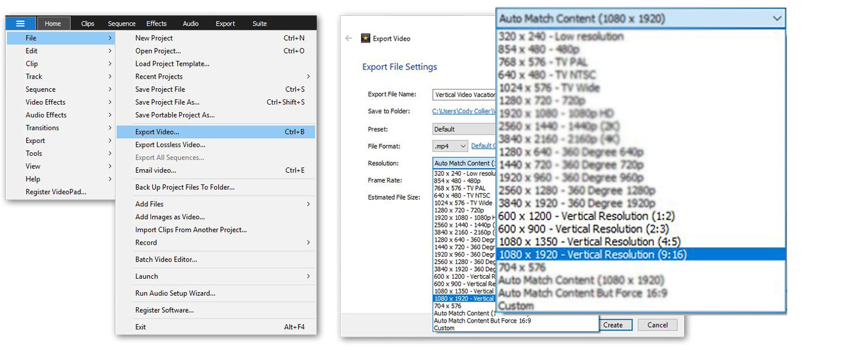The width and height of the screenshot is (868, 350).
Task: Click the Default link beside File Format
Action: (483, 146)
